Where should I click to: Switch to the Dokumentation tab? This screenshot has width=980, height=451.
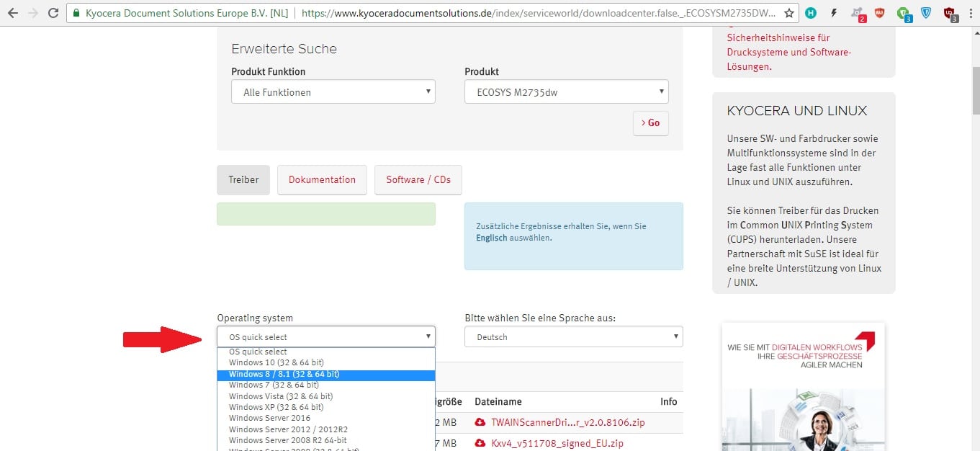pyautogui.click(x=322, y=179)
